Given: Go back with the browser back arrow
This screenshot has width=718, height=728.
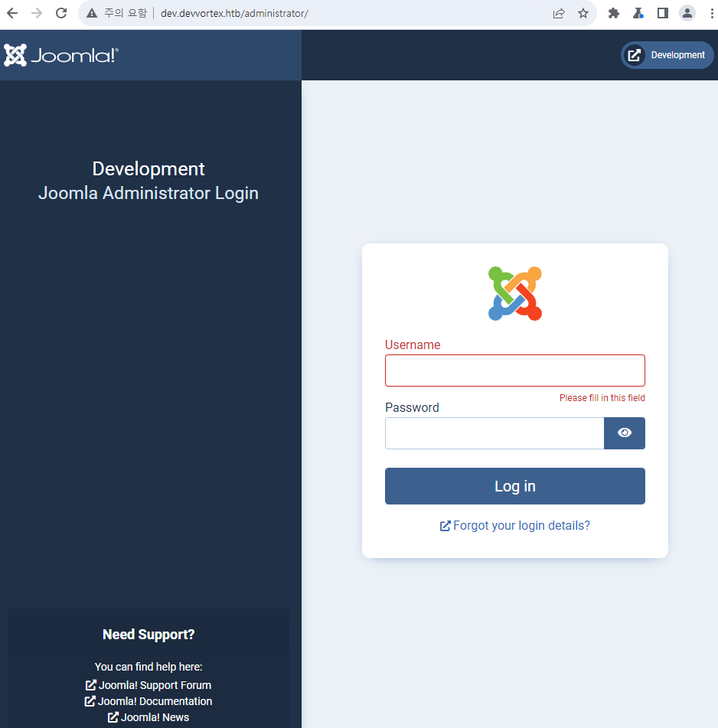Looking at the screenshot, I should tap(12, 13).
